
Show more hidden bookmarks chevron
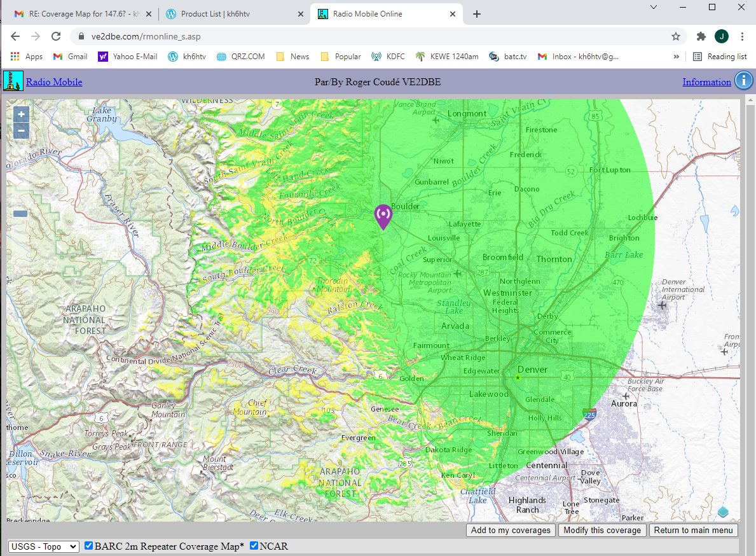tap(676, 57)
